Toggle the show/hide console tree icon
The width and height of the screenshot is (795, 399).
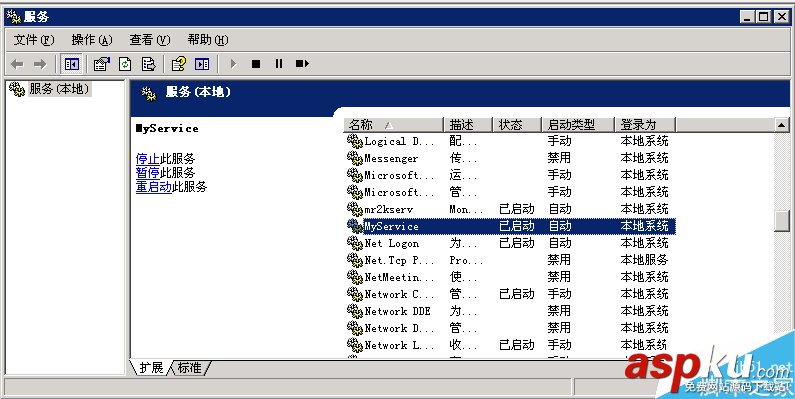(71, 64)
